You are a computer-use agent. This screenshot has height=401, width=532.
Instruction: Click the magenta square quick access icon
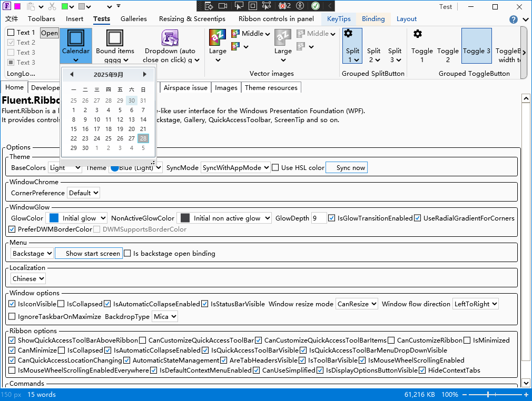[x=17, y=6]
